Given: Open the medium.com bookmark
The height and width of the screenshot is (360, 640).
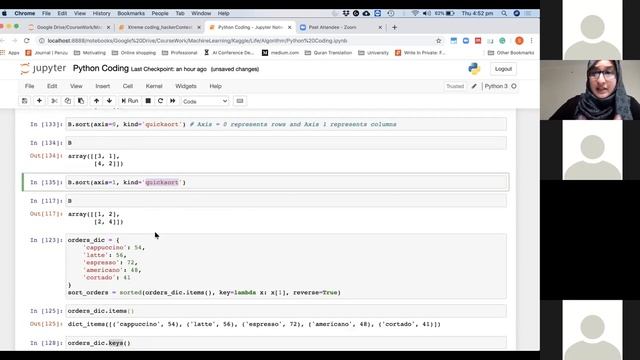Looking at the screenshot, I should (x=280, y=53).
